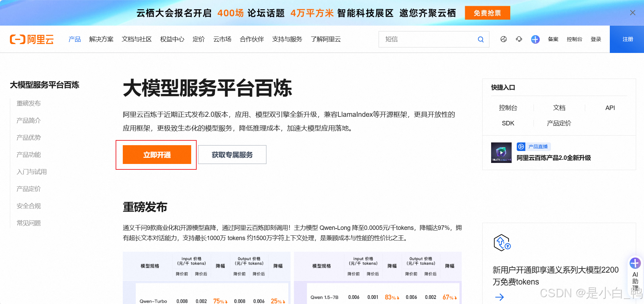The image size is (644, 304).
Task: Open 产品定价 in 快捷入口 panel
Action: [559, 123]
